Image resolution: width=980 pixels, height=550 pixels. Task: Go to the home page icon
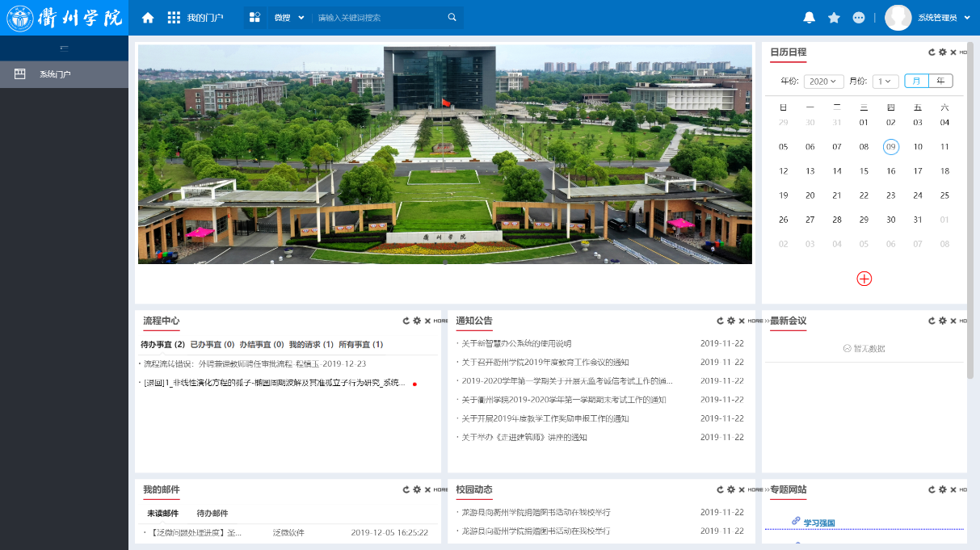pyautogui.click(x=147, y=18)
